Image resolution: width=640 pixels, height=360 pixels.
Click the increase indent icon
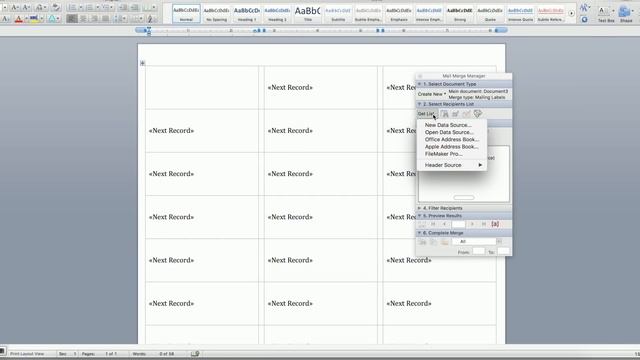point(135,7)
